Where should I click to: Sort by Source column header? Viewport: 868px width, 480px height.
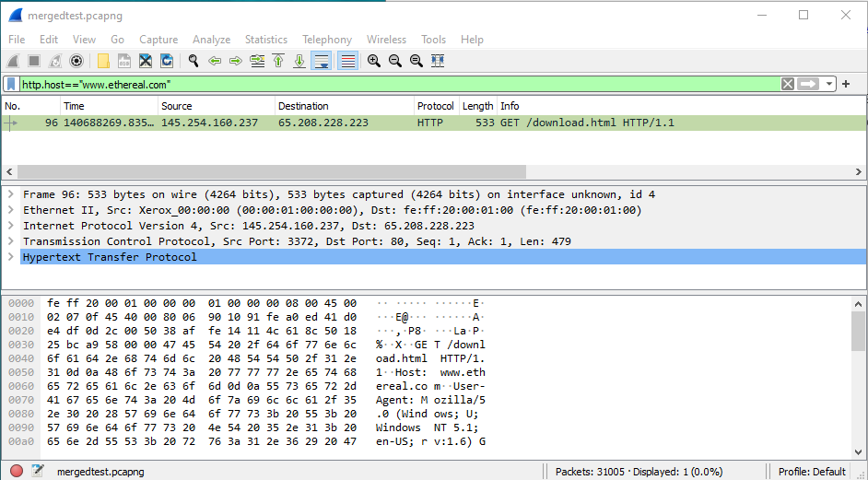click(217, 106)
